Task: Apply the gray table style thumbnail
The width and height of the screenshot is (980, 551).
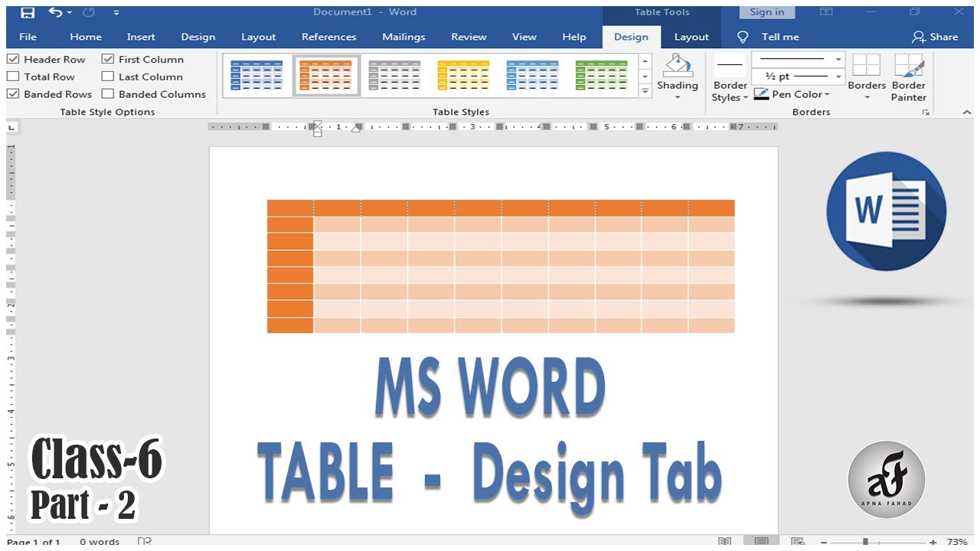Action: (394, 76)
